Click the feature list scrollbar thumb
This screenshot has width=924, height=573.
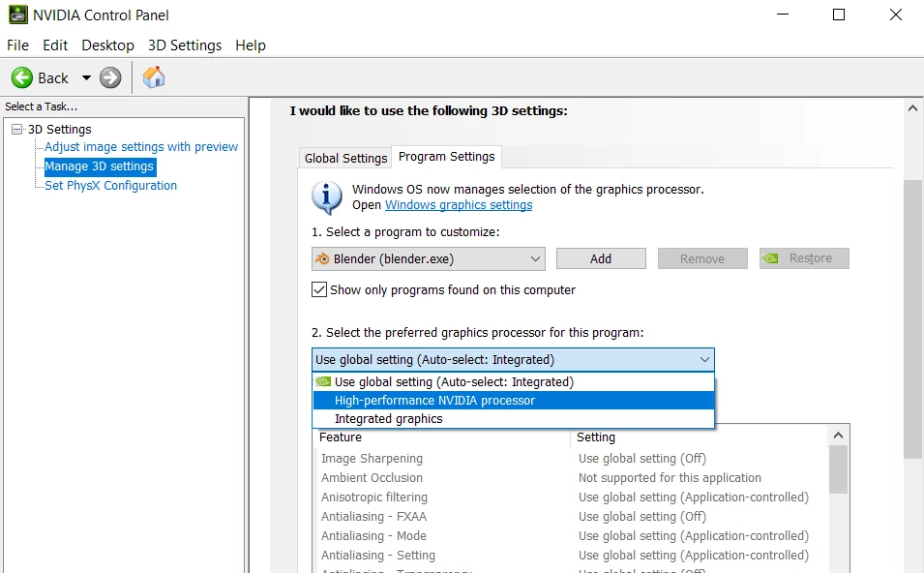click(838, 469)
